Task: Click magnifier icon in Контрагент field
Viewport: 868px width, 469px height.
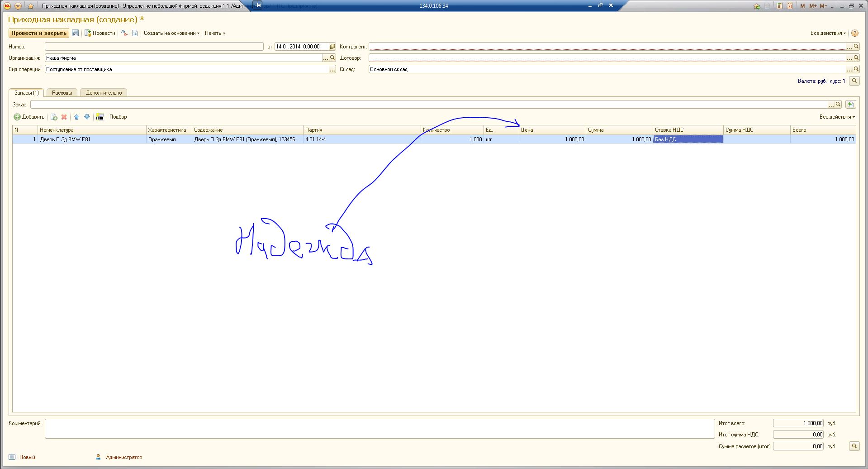Action: [x=856, y=47]
